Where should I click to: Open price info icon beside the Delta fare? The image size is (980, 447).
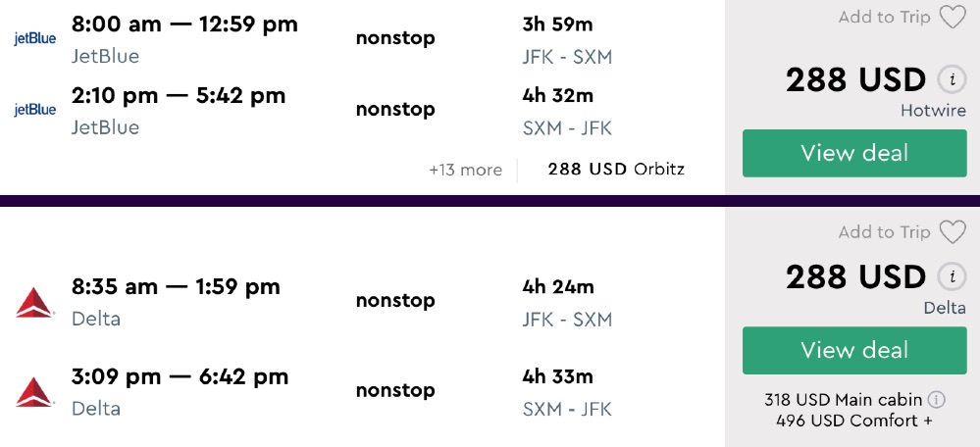(949, 276)
